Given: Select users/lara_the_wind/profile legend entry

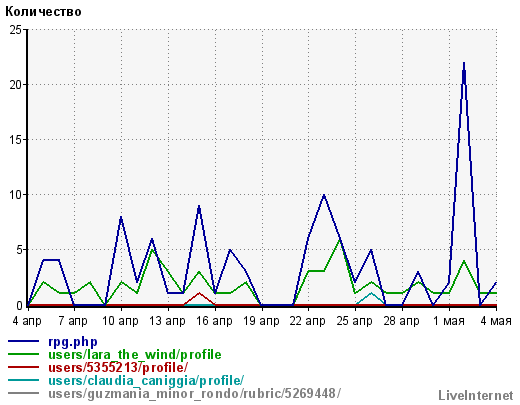Looking at the screenshot, I should (x=135, y=354).
